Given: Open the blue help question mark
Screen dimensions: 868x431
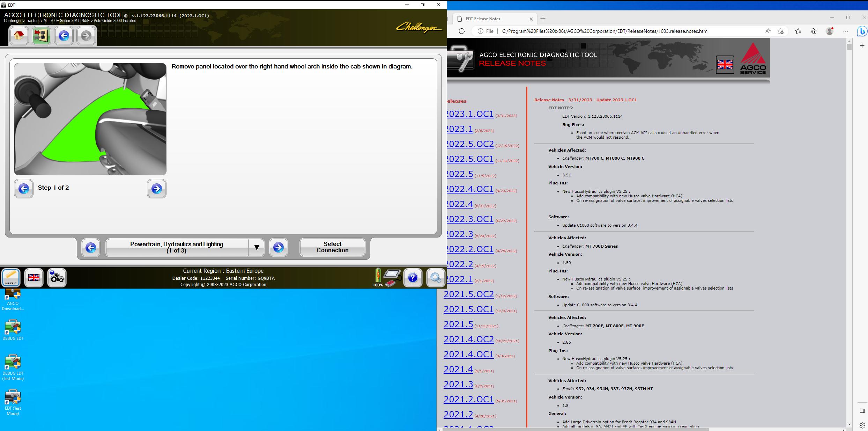Looking at the screenshot, I should pos(413,278).
